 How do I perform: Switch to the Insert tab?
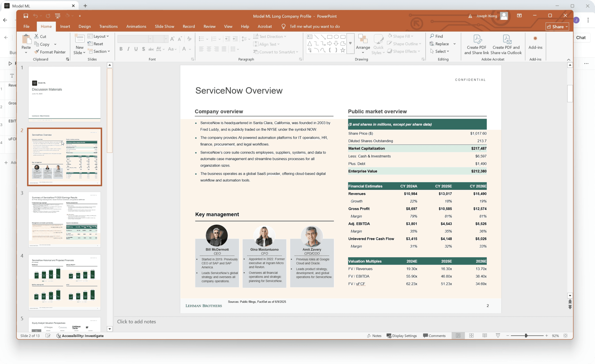point(65,26)
